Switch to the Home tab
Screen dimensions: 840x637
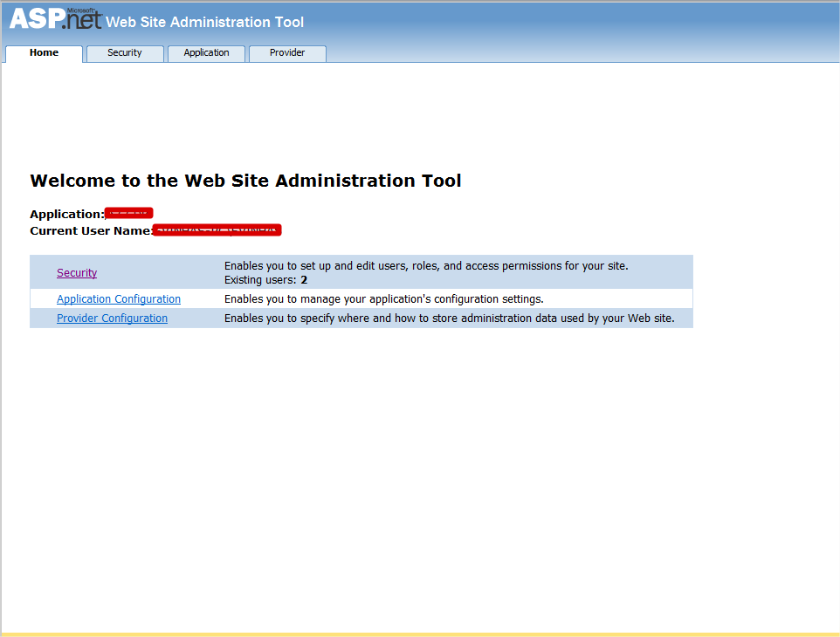pos(44,53)
